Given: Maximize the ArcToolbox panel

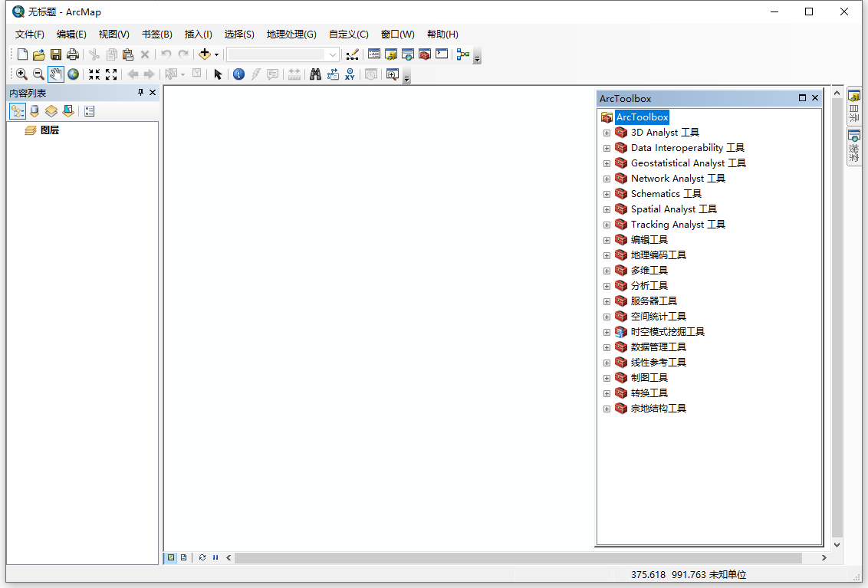Looking at the screenshot, I should click(802, 98).
